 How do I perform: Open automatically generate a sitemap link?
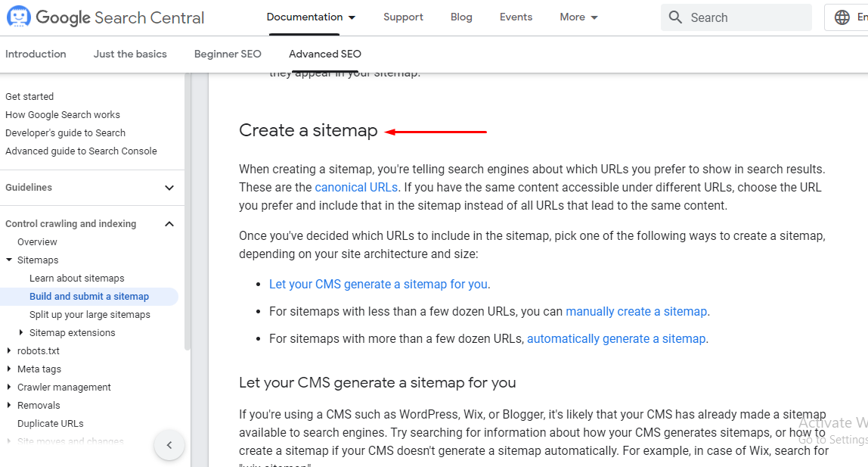[616, 338]
